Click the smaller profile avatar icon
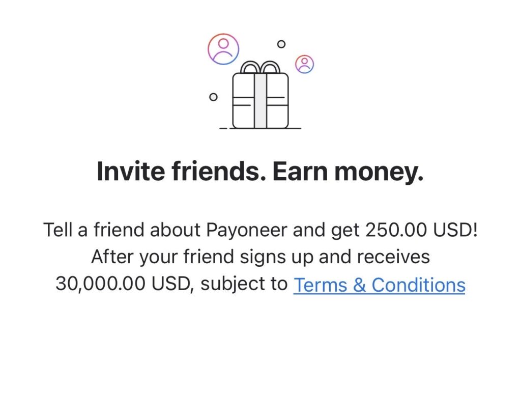Viewport: 521px width, 420px height. point(304,64)
